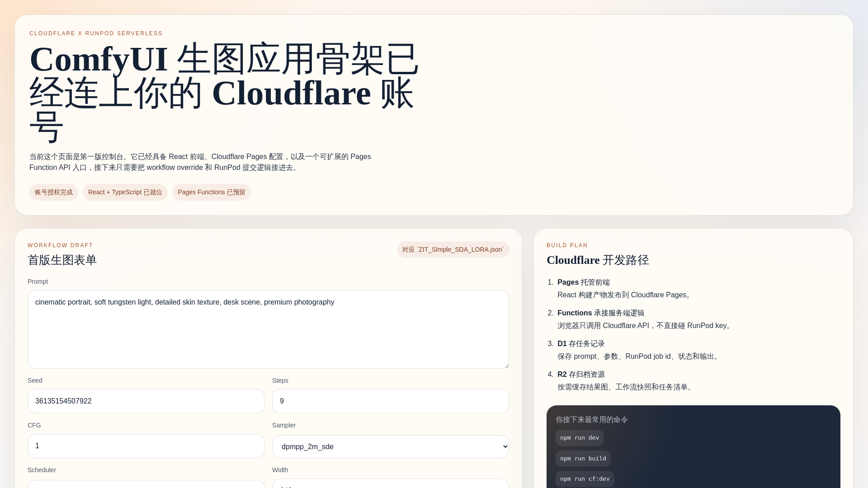868x488 pixels.
Task: Click the CFG field label
Action: point(34,425)
